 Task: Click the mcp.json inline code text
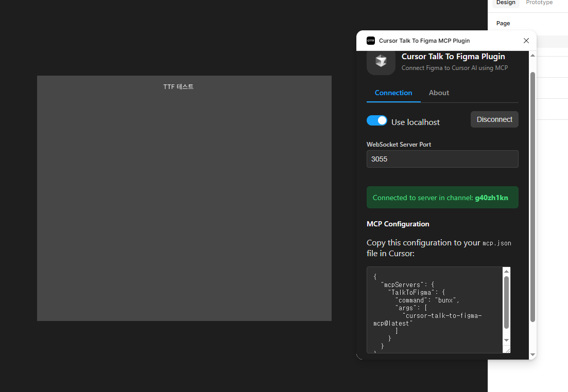(x=496, y=243)
